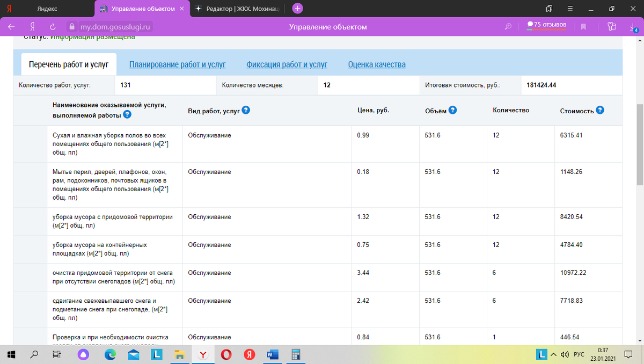Open the Windows Start menu
644x364 pixels.
point(12,354)
